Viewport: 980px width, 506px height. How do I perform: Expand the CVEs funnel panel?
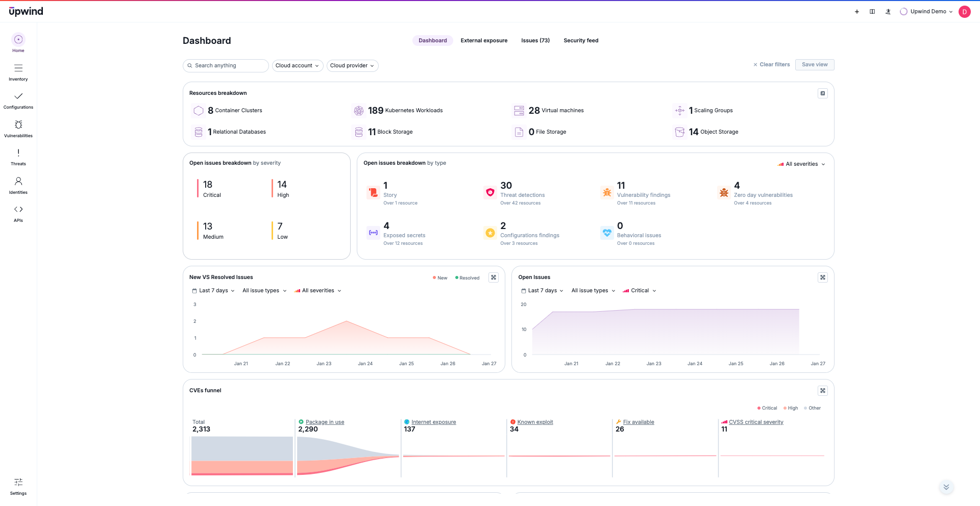pyautogui.click(x=822, y=391)
